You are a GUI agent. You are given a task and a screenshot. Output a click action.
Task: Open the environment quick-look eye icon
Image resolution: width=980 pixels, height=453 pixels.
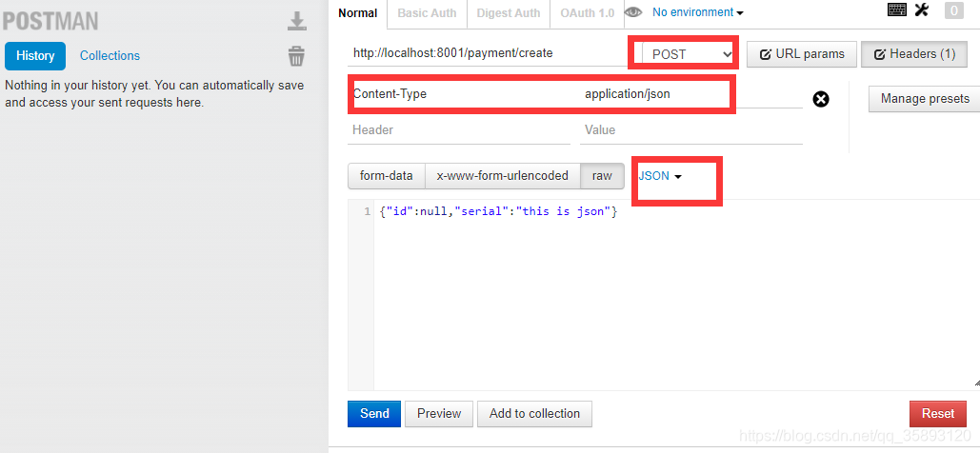point(633,11)
